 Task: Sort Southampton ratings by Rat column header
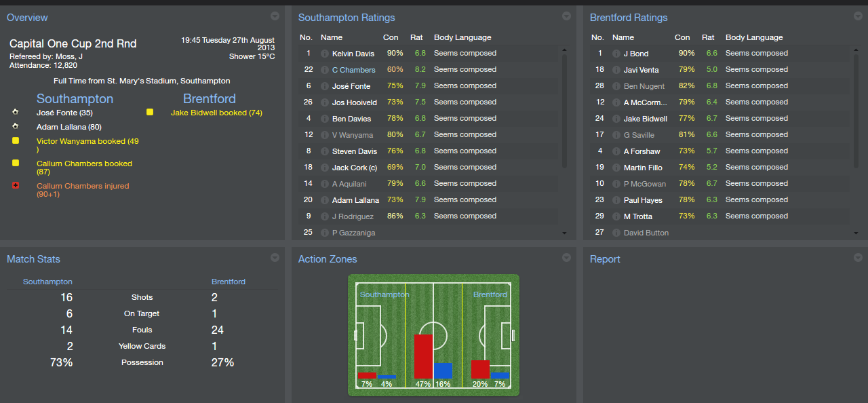tap(416, 37)
